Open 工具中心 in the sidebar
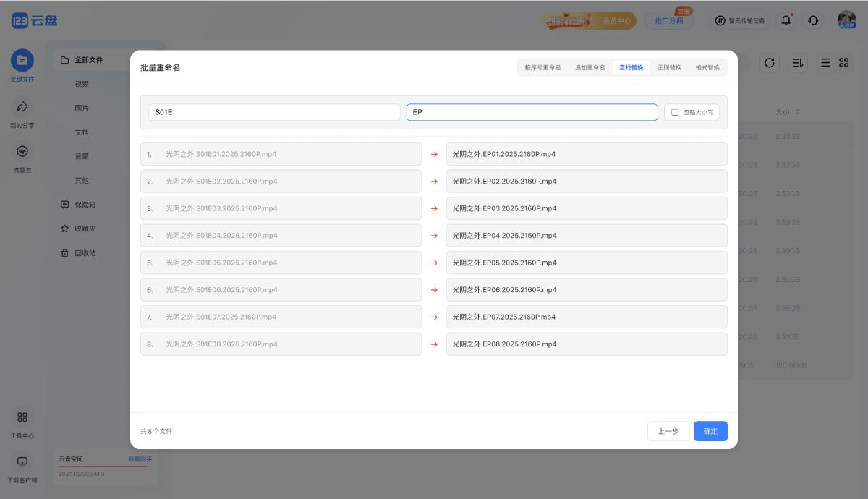868x499 pixels. [22, 417]
